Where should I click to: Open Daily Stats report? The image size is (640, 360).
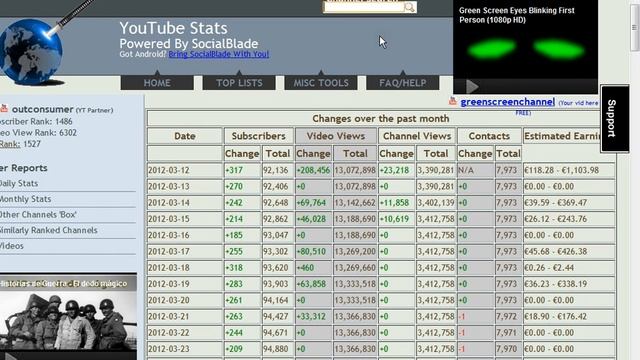[x=19, y=183]
